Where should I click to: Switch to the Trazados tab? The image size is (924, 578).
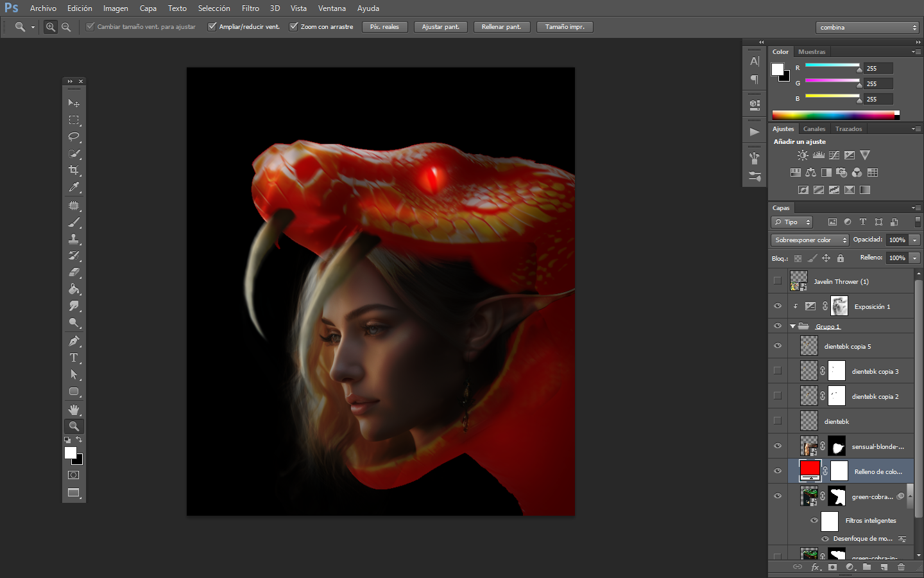click(x=848, y=129)
